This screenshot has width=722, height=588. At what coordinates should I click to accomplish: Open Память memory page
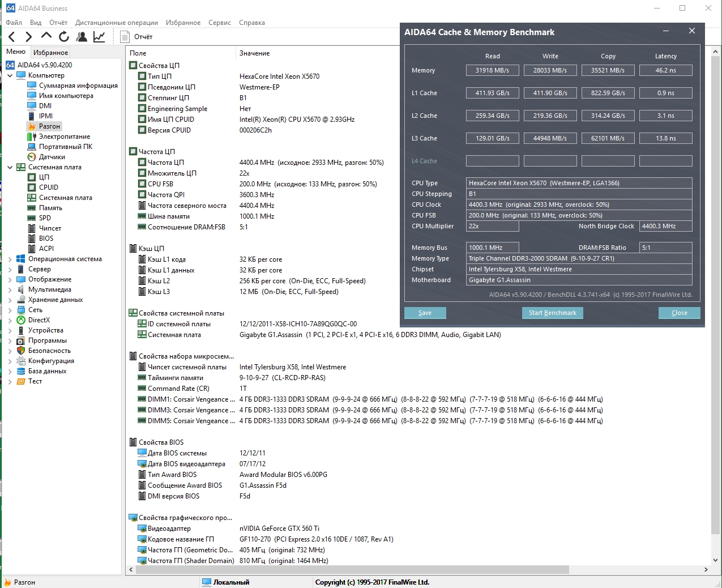(x=50, y=208)
